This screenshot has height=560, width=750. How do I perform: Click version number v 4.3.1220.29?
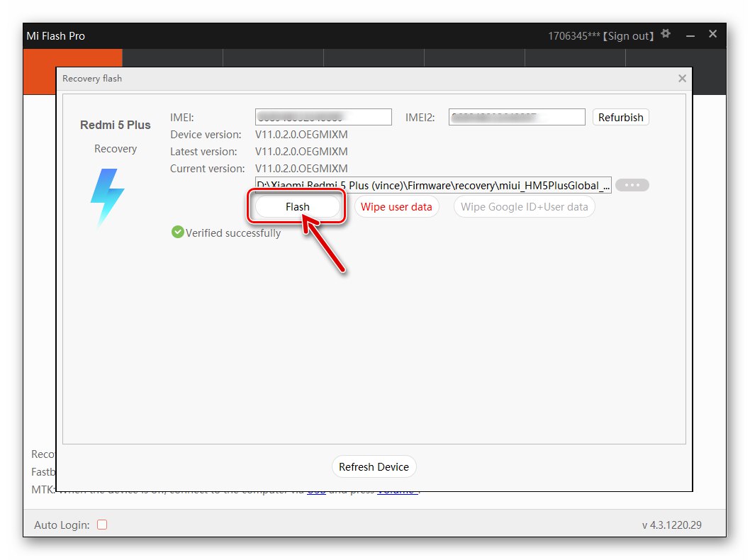pos(671,525)
